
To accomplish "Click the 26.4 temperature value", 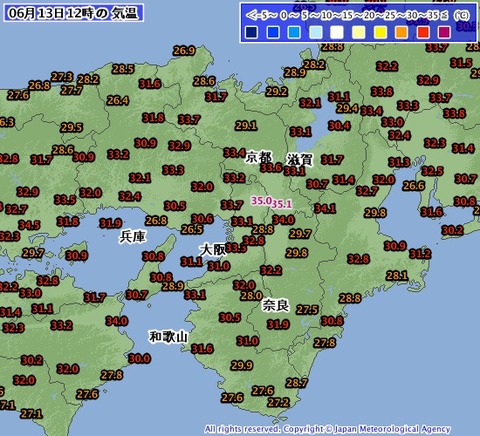I will pyautogui.click(x=118, y=100).
